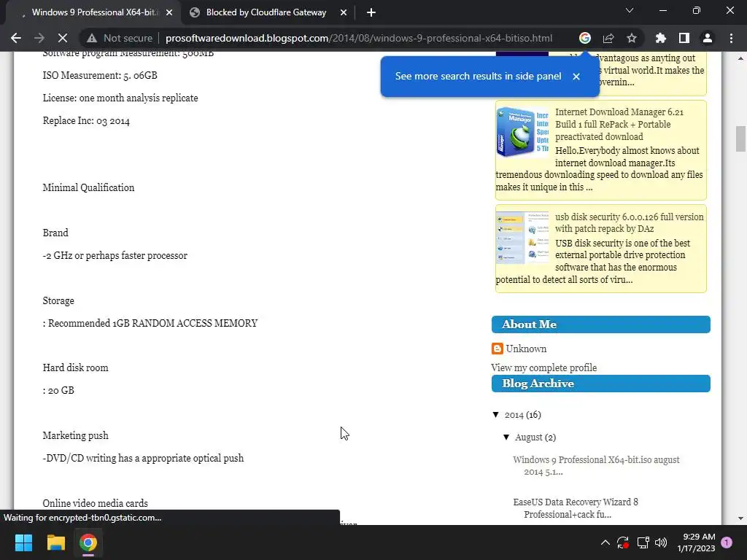
Task: Open network status tray icon
Action: (643, 542)
